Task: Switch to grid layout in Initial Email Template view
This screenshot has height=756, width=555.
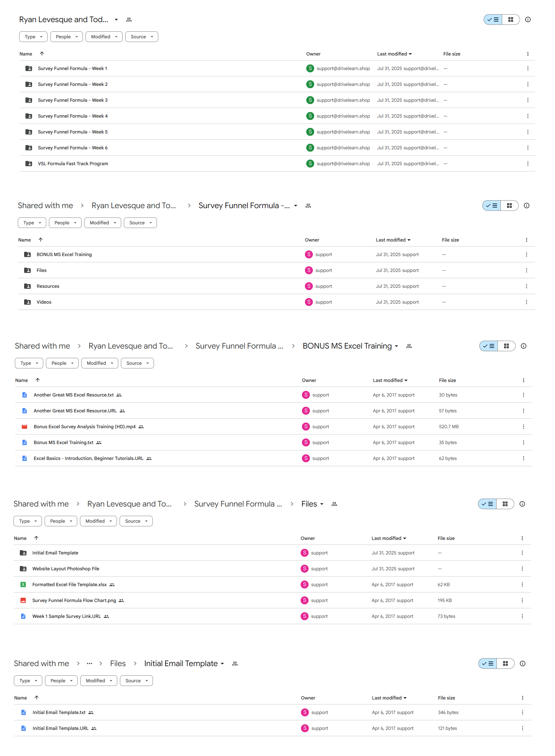Action: coord(505,663)
